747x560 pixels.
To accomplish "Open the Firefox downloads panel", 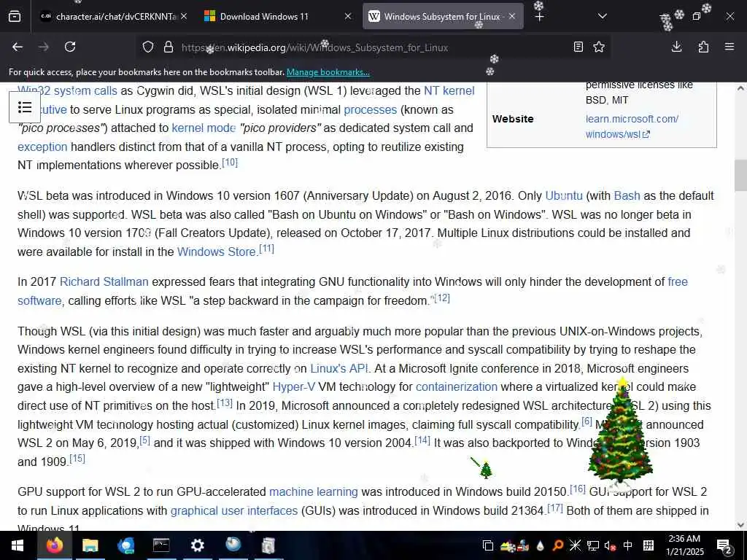I will coord(676,47).
